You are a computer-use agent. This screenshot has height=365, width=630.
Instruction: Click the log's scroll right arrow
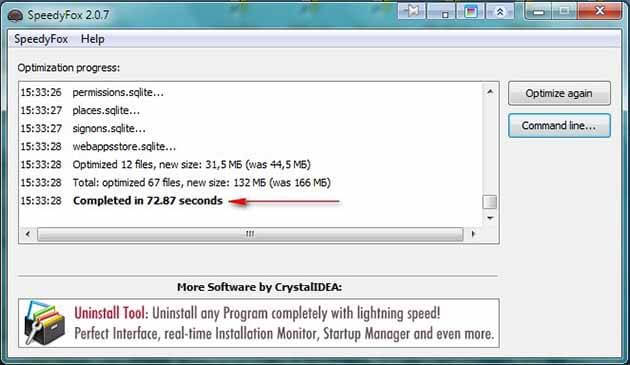click(x=472, y=234)
